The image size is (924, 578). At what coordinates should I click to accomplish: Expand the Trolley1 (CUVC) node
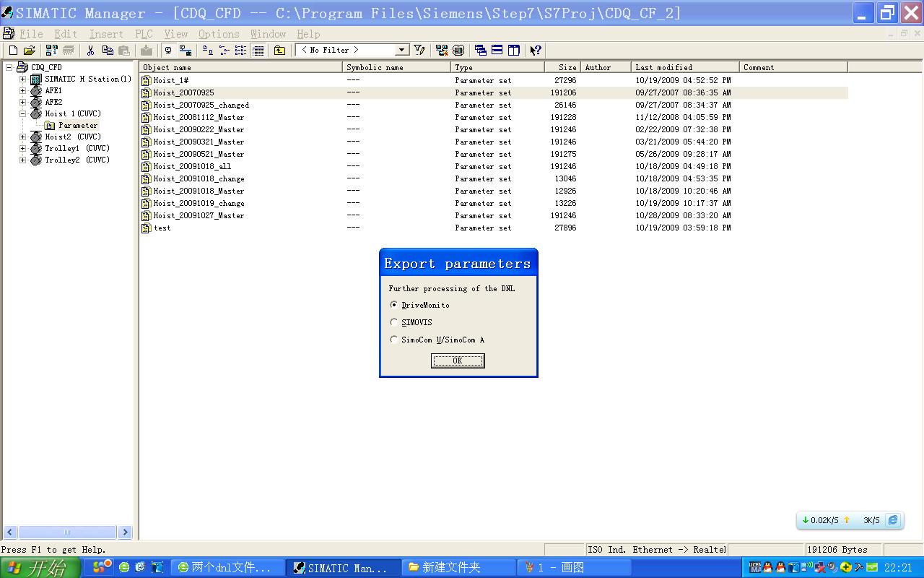(x=22, y=148)
